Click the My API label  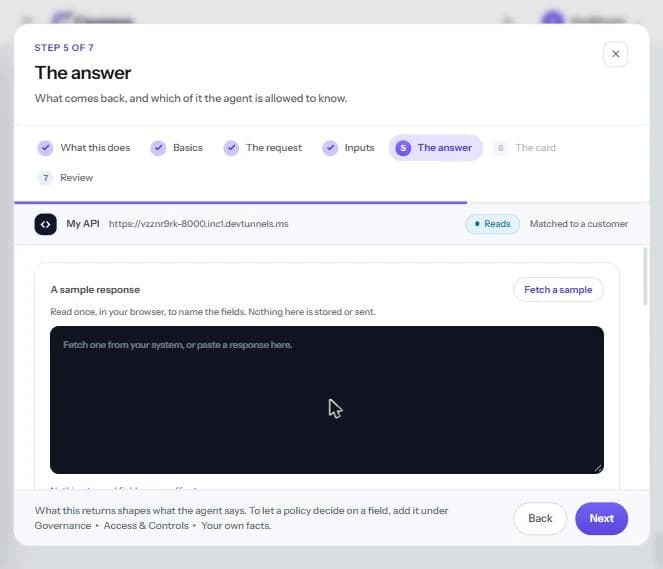pyautogui.click(x=83, y=224)
